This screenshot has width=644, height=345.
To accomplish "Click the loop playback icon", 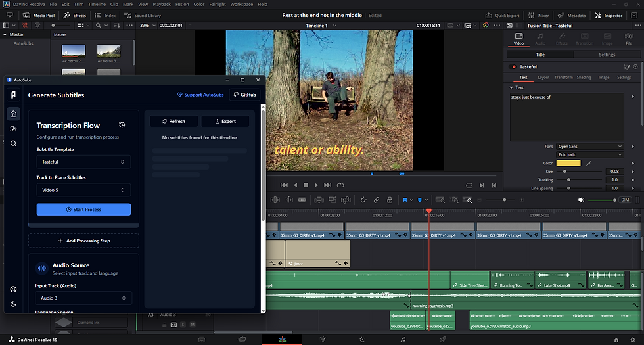I will pyautogui.click(x=340, y=185).
